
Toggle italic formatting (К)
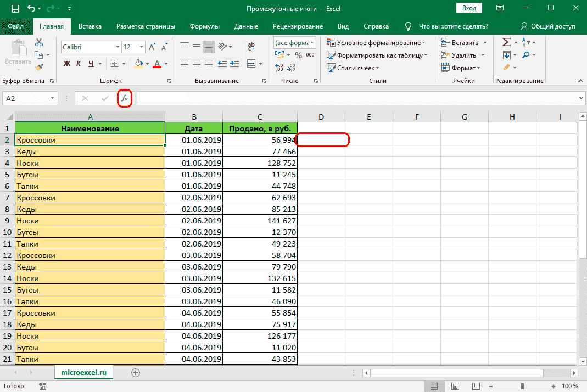click(x=79, y=64)
